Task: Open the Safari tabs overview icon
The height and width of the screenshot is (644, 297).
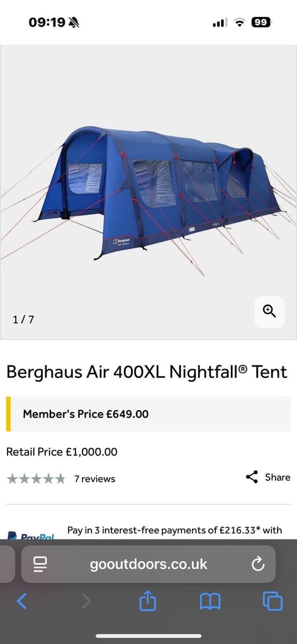Action: [272, 601]
